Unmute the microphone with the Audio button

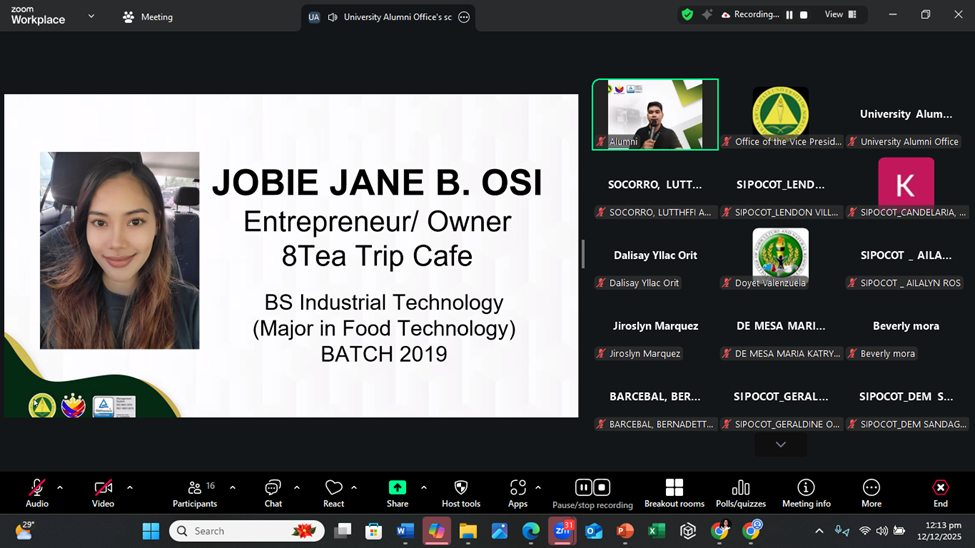click(x=37, y=489)
